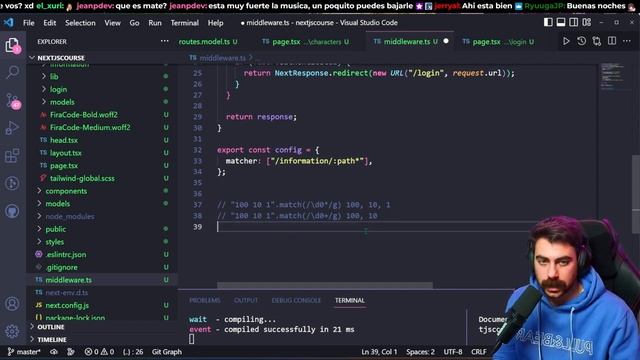Open Git Graph from the status bar
This screenshot has height=360, width=640.
[x=167, y=351]
